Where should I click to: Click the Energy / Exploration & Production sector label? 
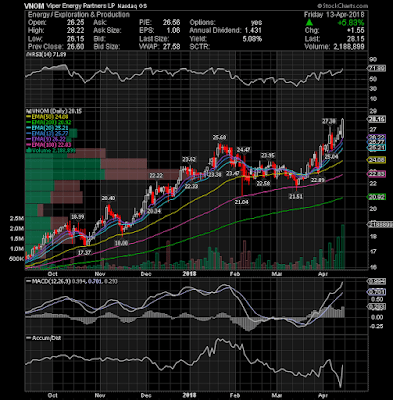(79, 14)
